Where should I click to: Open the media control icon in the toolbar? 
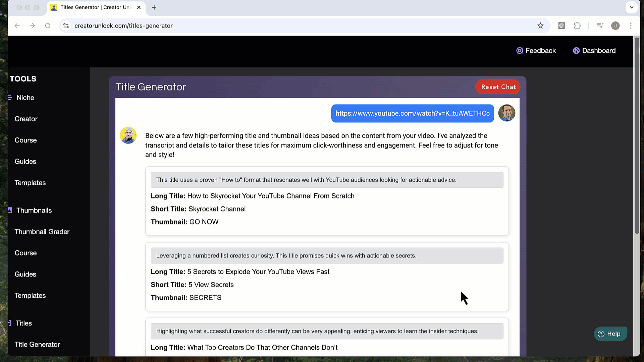point(600,26)
